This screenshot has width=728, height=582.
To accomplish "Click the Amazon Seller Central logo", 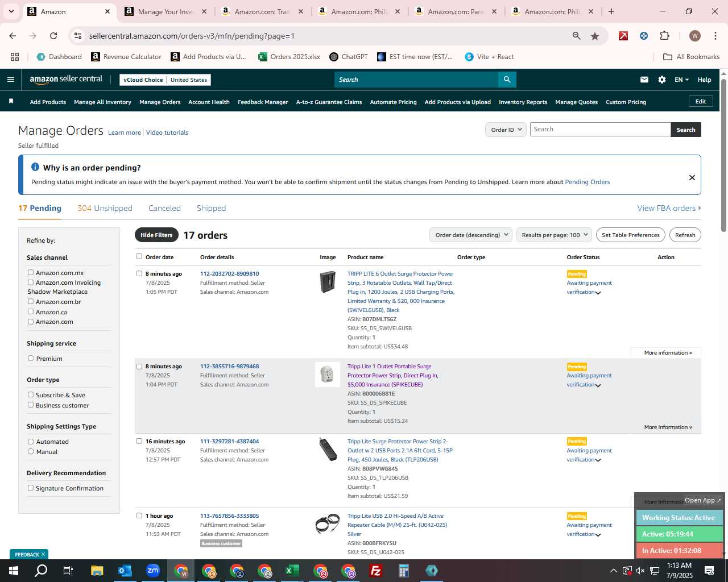I will 66,80.
